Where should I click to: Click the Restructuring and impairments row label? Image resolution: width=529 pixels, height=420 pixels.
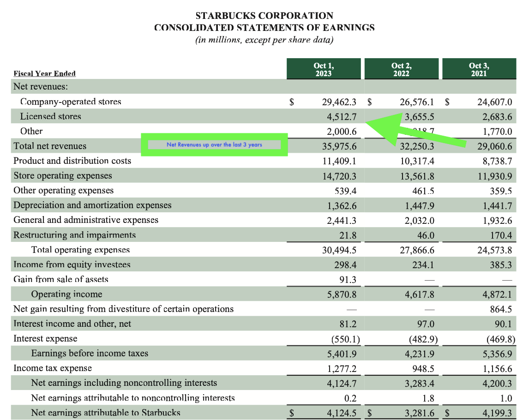(73, 235)
